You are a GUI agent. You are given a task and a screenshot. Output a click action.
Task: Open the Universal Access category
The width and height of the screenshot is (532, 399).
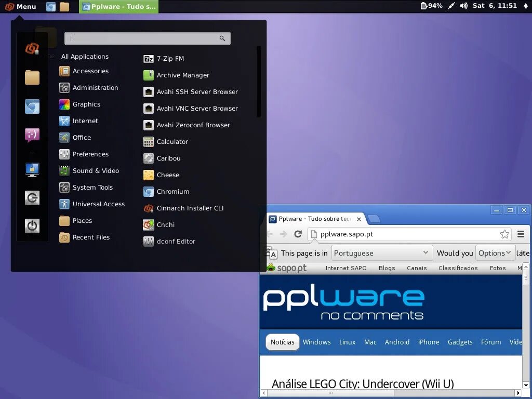click(92, 204)
